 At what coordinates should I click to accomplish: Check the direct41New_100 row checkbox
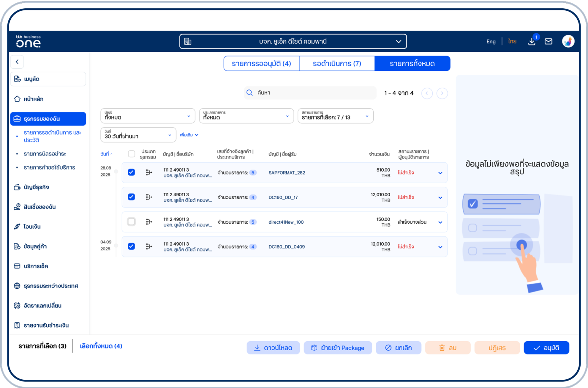(x=131, y=222)
